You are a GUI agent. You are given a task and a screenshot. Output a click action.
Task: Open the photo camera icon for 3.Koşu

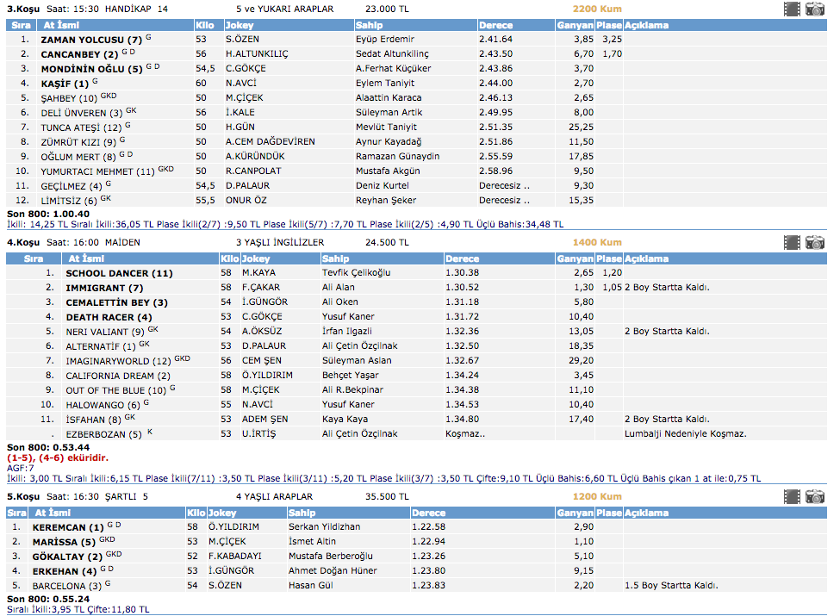pos(814,9)
